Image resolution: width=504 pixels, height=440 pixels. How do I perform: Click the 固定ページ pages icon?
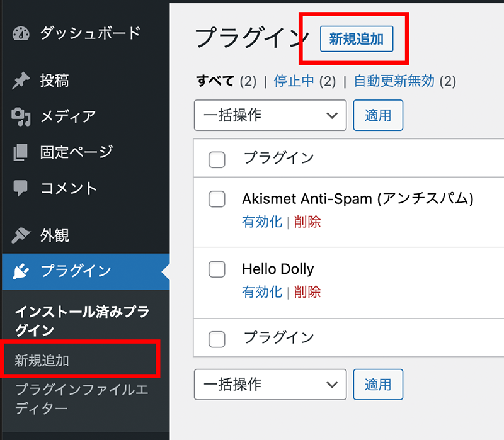tap(21, 152)
